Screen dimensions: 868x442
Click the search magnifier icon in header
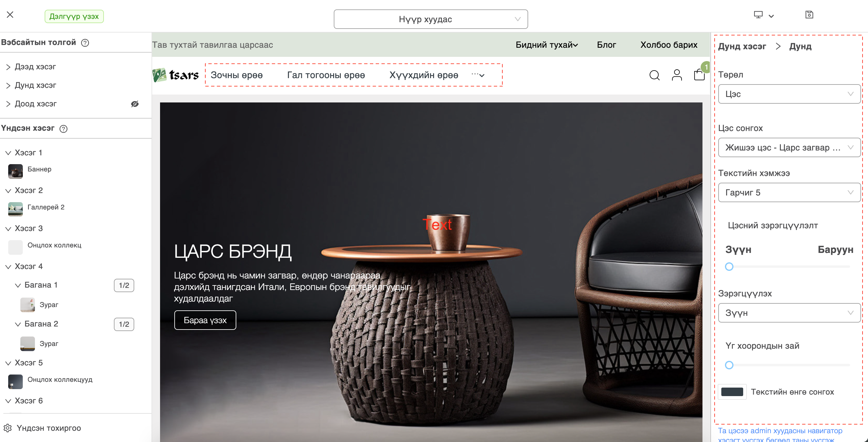654,75
